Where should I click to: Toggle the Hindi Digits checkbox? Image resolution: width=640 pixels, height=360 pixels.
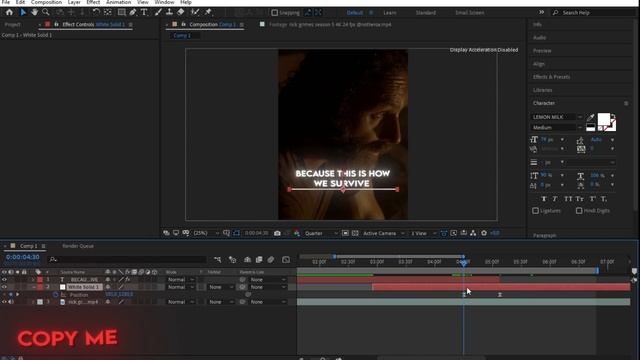579,211
